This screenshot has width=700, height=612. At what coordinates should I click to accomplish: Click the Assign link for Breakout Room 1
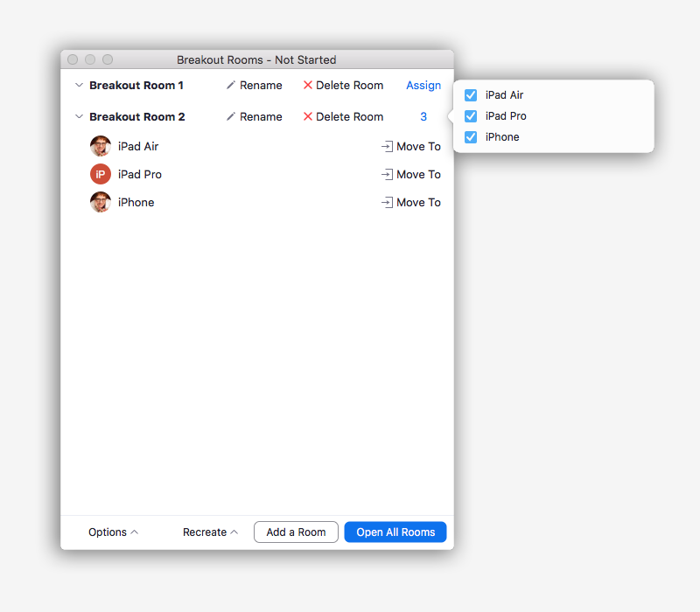tap(423, 86)
